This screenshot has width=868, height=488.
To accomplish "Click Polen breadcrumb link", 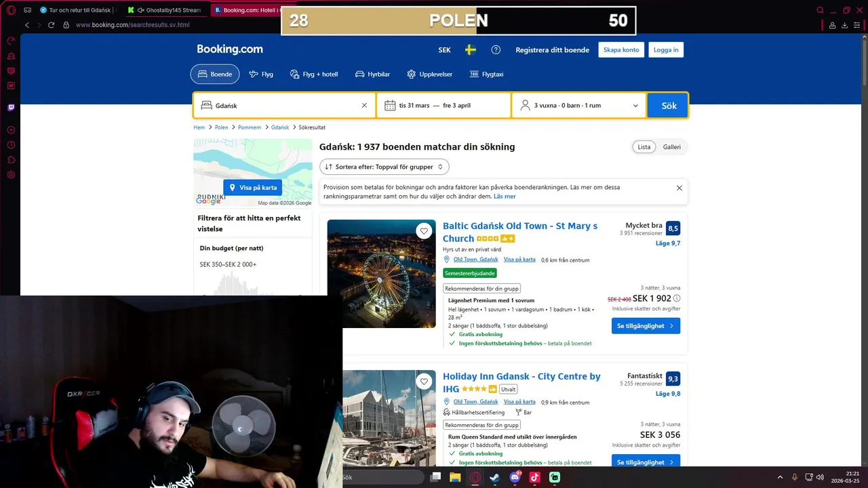I will (222, 127).
